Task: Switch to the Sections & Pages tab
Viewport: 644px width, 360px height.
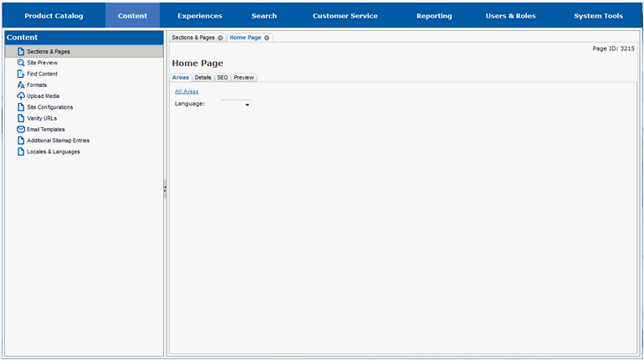Action: pos(193,38)
